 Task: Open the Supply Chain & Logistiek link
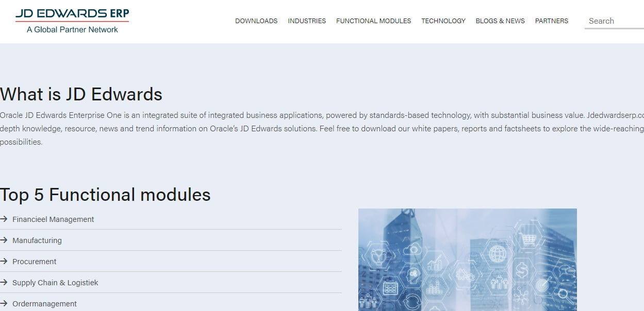coord(55,283)
